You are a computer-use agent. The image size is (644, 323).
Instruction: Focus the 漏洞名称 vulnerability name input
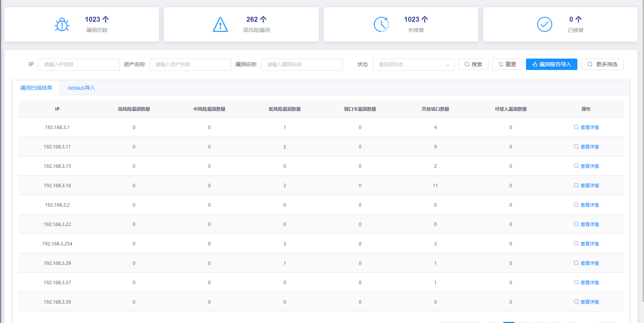point(302,65)
